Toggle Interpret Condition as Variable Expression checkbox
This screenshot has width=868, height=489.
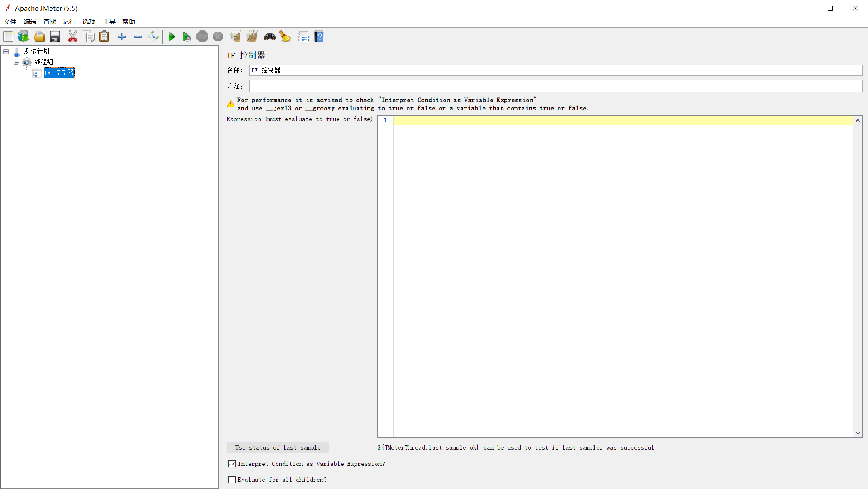232,464
